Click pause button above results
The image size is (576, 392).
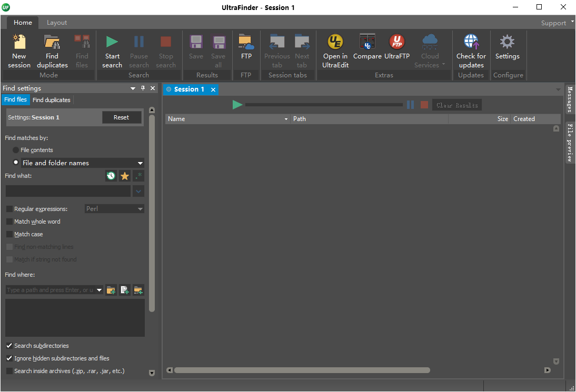410,105
